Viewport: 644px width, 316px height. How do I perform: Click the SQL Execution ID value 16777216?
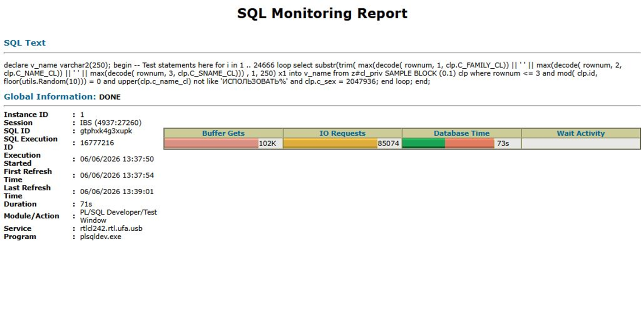[x=97, y=143]
